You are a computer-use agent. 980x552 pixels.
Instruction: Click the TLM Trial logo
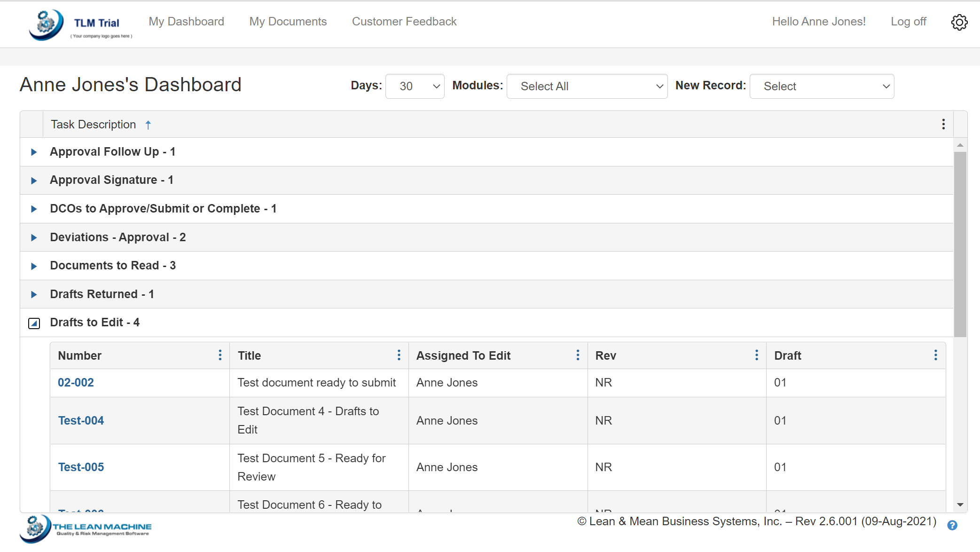pyautogui.click(x=80, y=24)
